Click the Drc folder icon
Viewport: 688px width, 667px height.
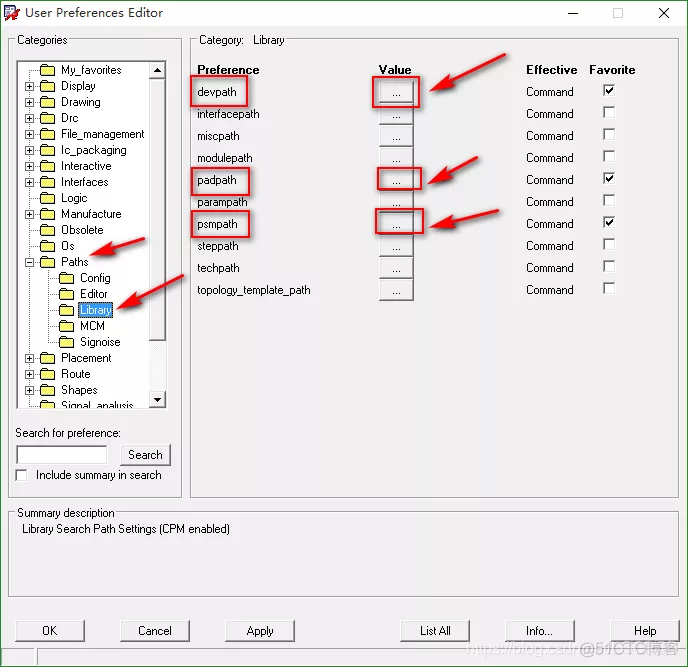(x=47, y=118)
